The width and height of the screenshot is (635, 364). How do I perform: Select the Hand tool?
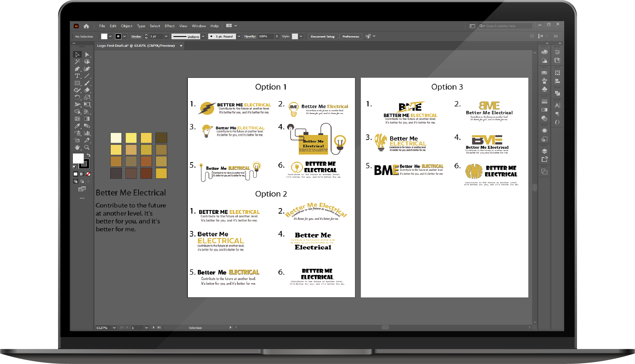[77, 147]
